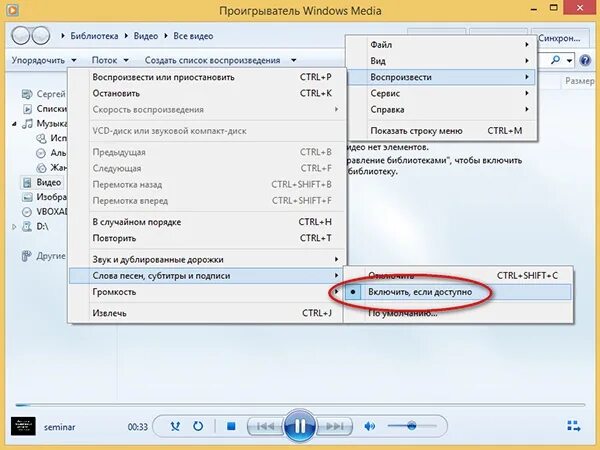Click the artist icon under Музыка

coord(41,138)
